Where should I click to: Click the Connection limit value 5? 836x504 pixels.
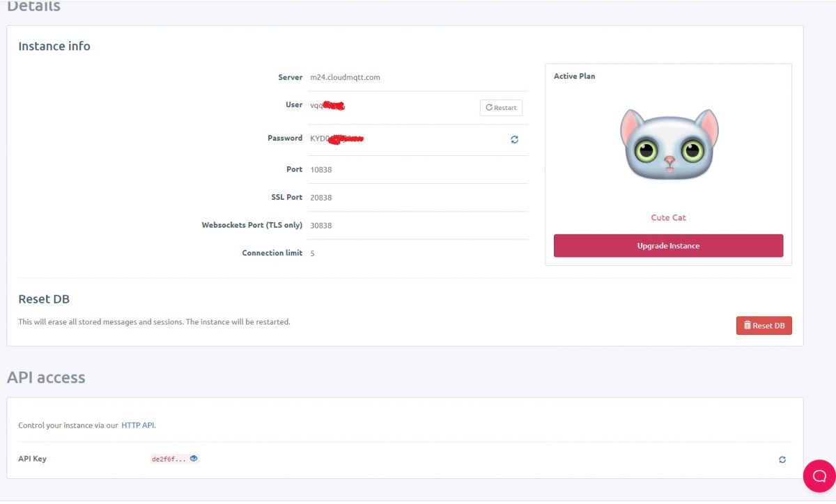pos(312,253)
